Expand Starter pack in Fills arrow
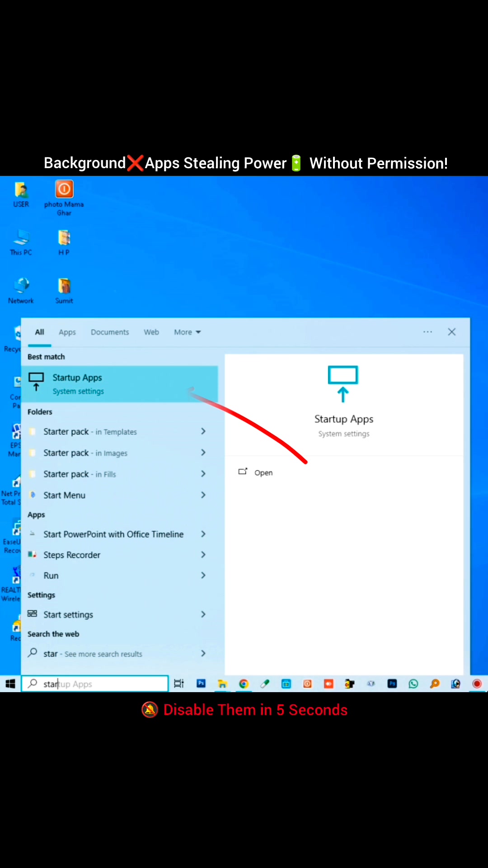Viewport: 488px width, 868px height. coord(203,474)
